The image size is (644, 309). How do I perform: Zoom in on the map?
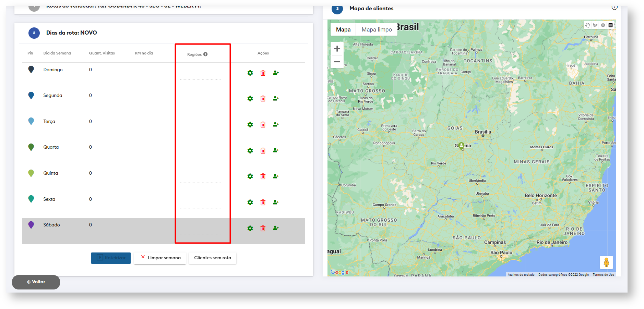(x=337, y=49)
